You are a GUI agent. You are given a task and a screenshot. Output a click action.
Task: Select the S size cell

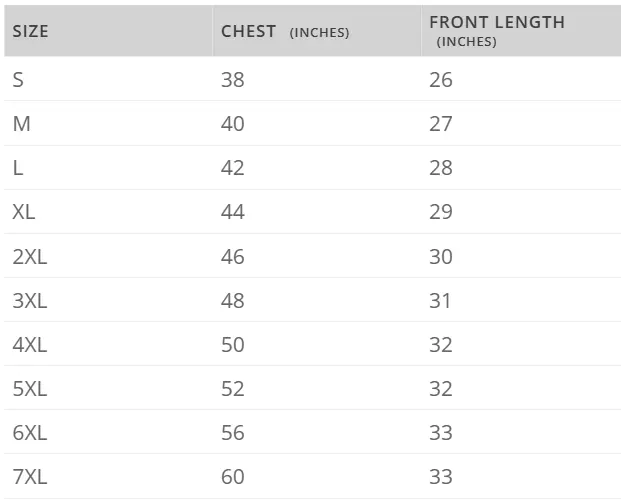(x=18, y=80)
